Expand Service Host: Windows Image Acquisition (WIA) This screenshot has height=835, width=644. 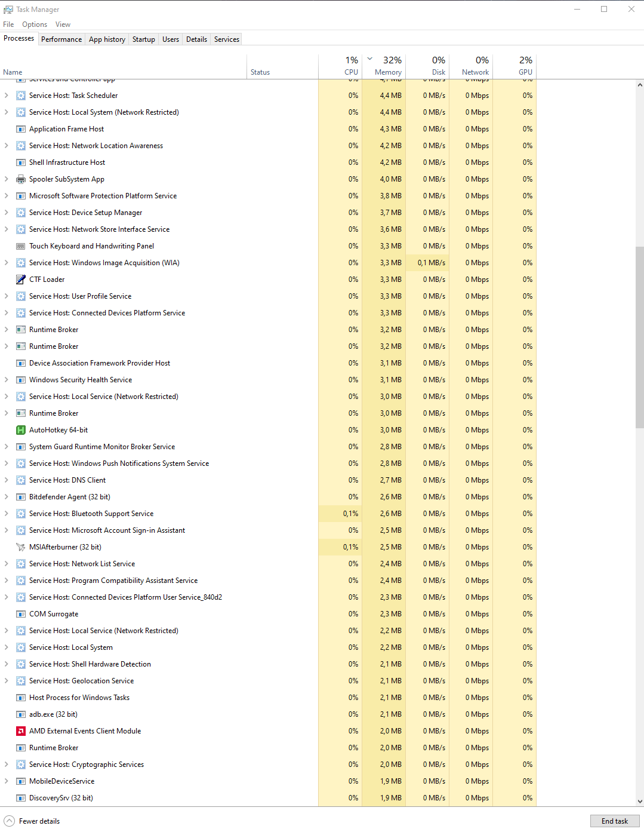click(7, 263)
